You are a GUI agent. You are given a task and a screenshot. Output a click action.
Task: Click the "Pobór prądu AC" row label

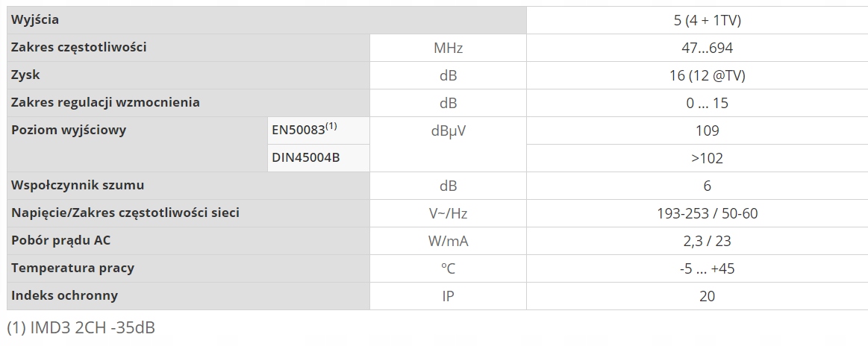pyautogui.click(x=62, y=240)
